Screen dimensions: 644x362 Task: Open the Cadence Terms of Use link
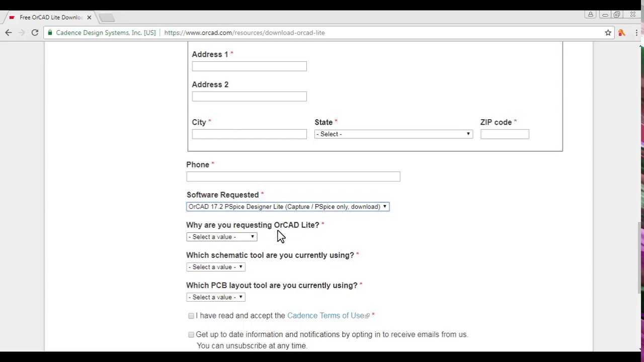point(326,316)
